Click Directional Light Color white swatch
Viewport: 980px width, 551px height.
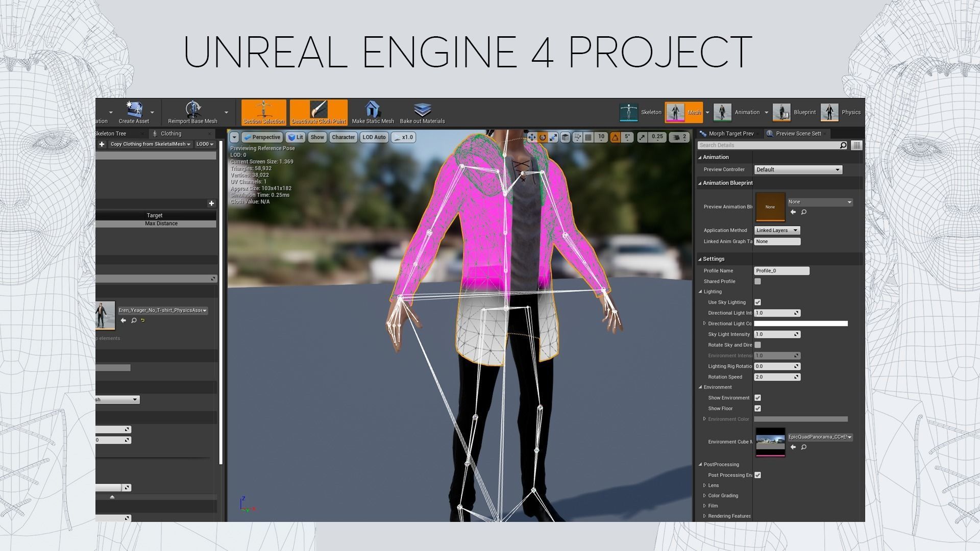pyautogui.click(x=801, y=324)
